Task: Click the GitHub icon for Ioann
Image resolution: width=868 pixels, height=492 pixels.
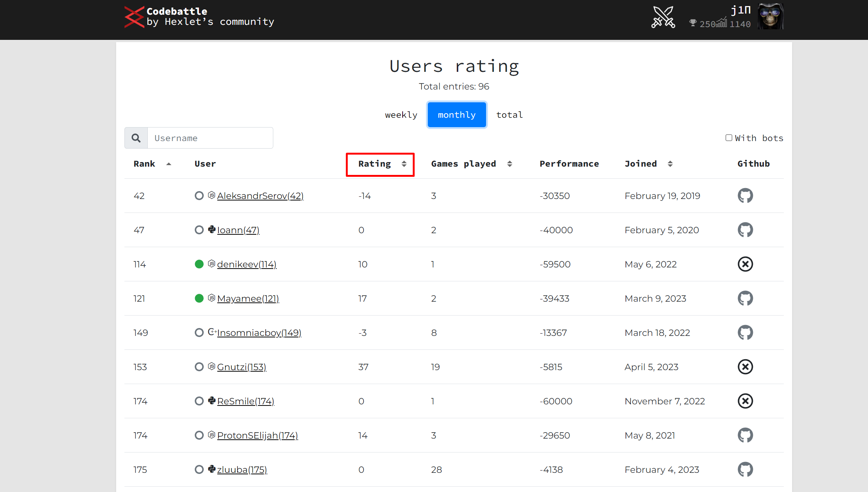Action: coord(745,230)
